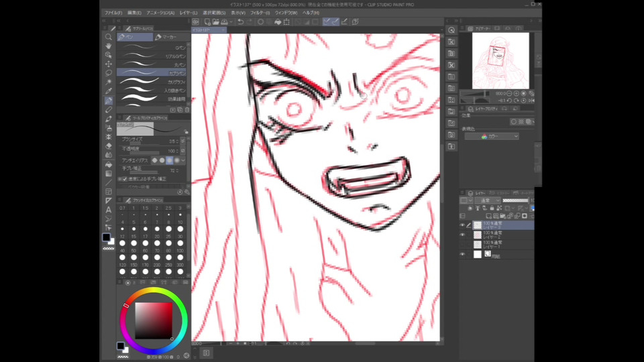Click Navigator zoom in plus icon
Screen dimensions: 644x362
pyautogui.click(x=517, y=94)
